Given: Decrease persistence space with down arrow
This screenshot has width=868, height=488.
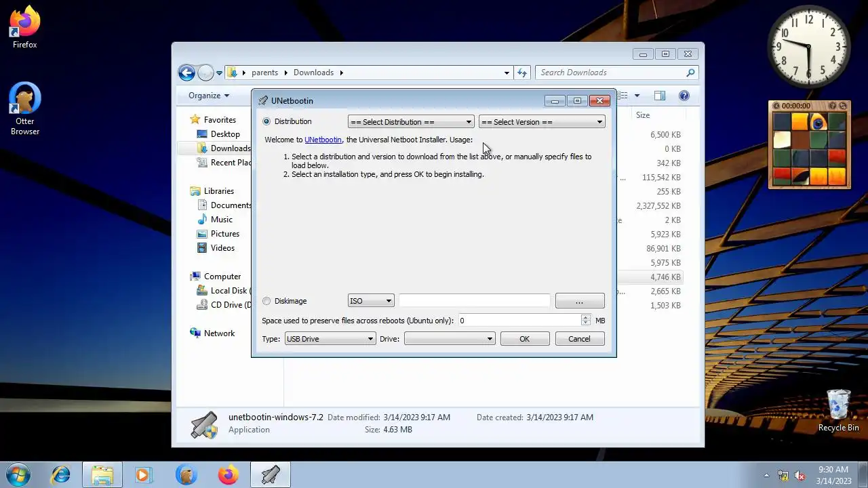Looking at the screenshot, I should point(586,324).
